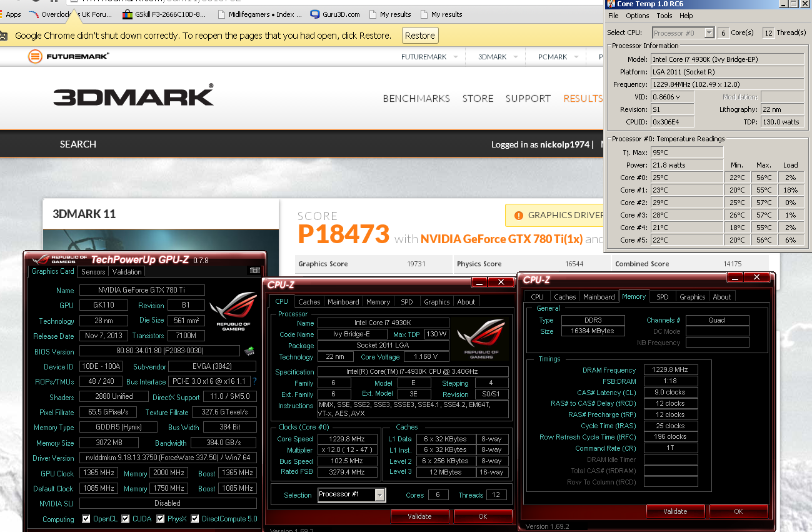Click GPU-Z Name field NVIDIA GeForce GTX 780 Ti
Image resolution: width=812 pixels, height=532 pixels.
142,290
